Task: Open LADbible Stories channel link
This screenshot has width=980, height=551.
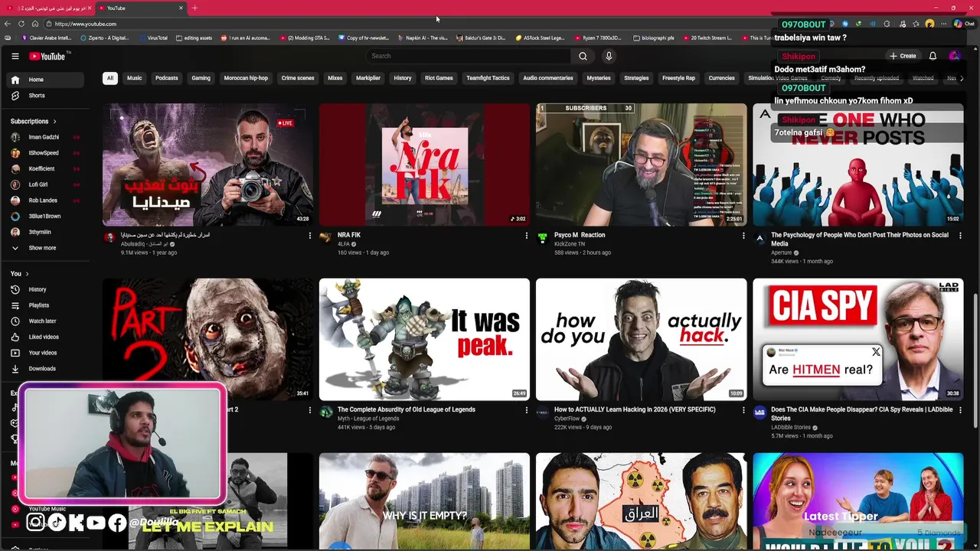Action: pos(791,427)
